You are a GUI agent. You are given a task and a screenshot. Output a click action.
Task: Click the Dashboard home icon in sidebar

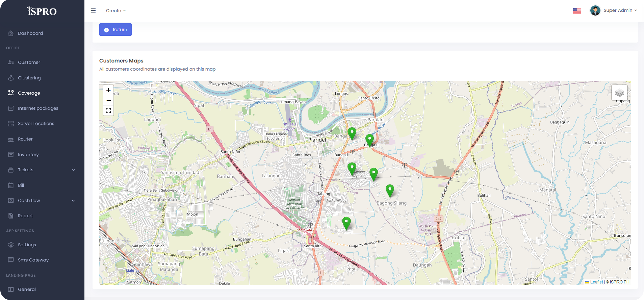pos(11,33)
